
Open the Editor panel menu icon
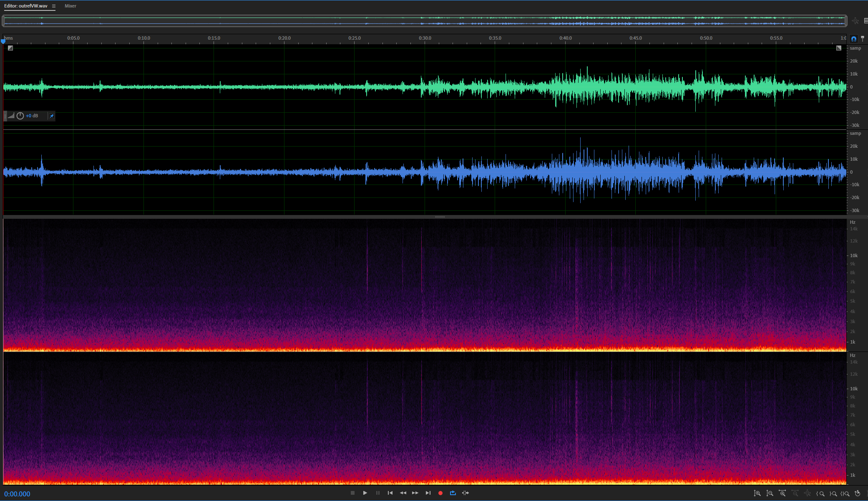(54, 6)
